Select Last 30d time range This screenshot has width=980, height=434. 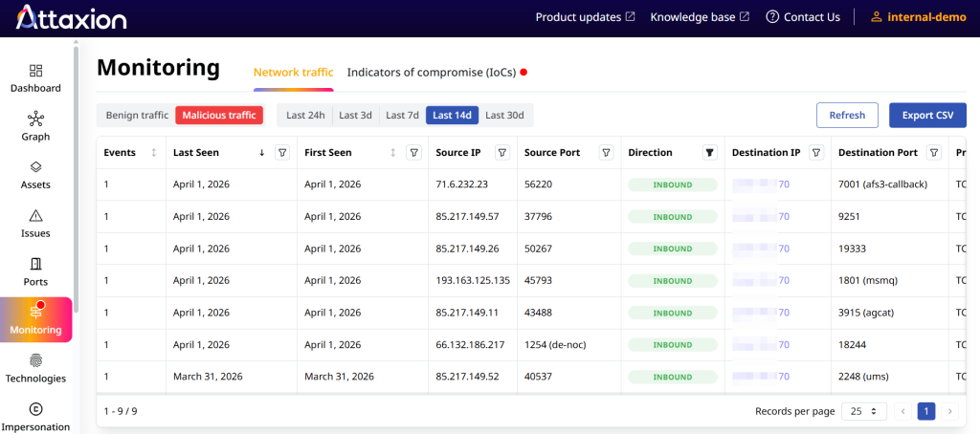point(505,115)
